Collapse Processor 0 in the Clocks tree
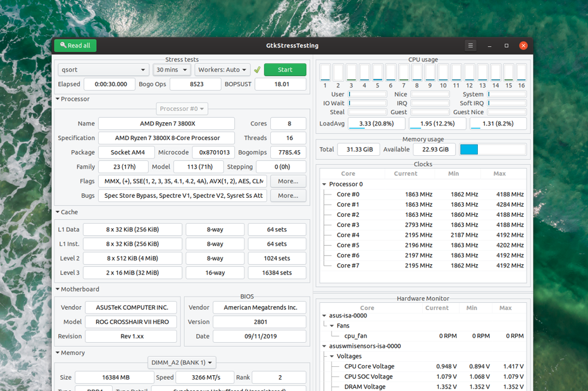This screenshot has width=588, height=391. pos(324,184)
